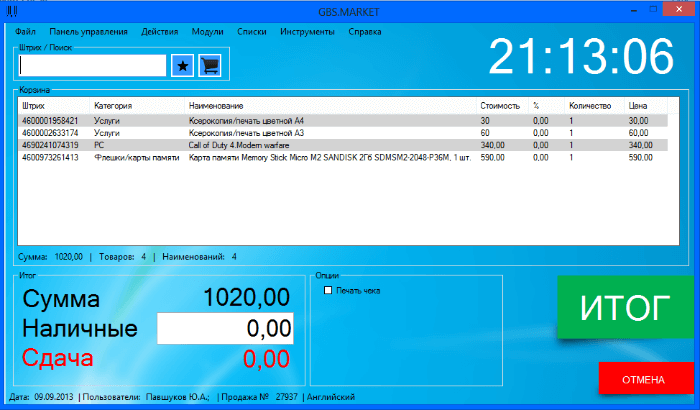Screen dimensions: 700x410
Task: Click the red ОТМЕНА button
Action: tap(646, 379)
